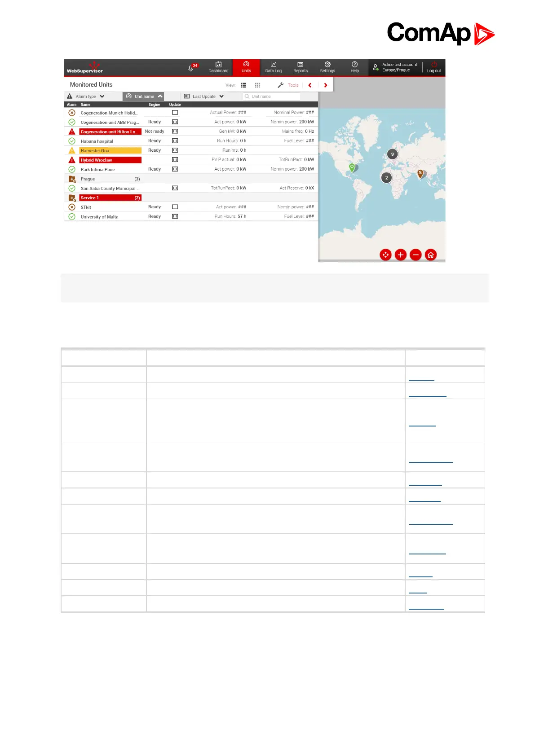
Task: Focus the Unit name search field
Action: coord(271,97)
